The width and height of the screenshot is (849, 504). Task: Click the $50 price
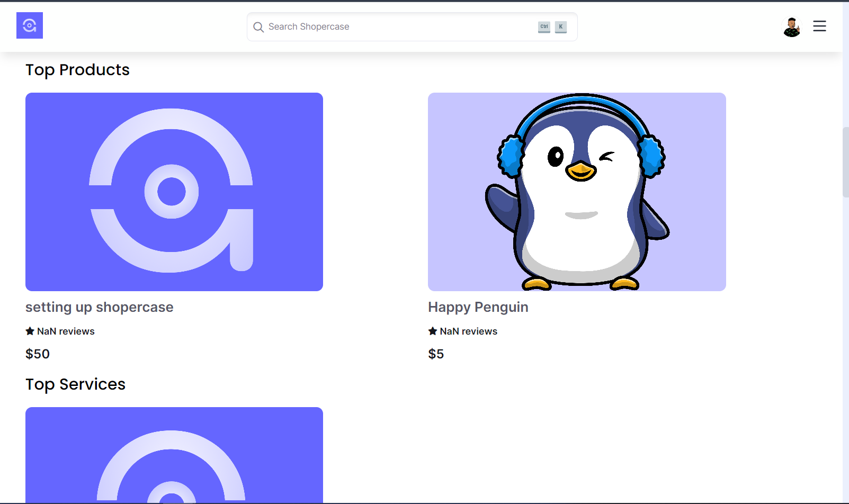pos(38,354)
